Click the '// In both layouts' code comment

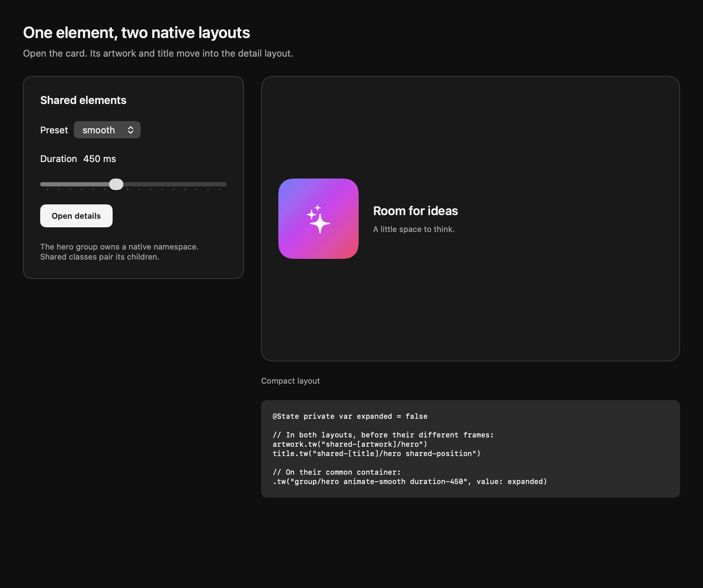coord(383,435)
